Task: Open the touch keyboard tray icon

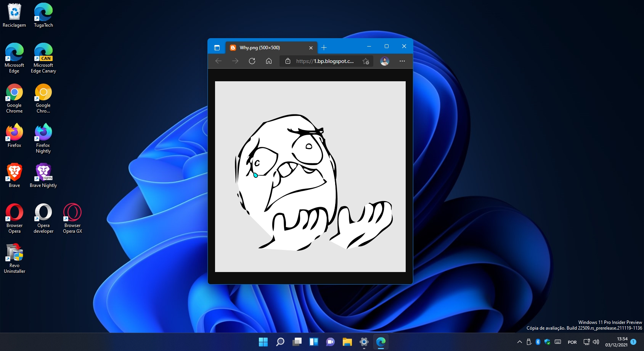Action: coord(558,342)
